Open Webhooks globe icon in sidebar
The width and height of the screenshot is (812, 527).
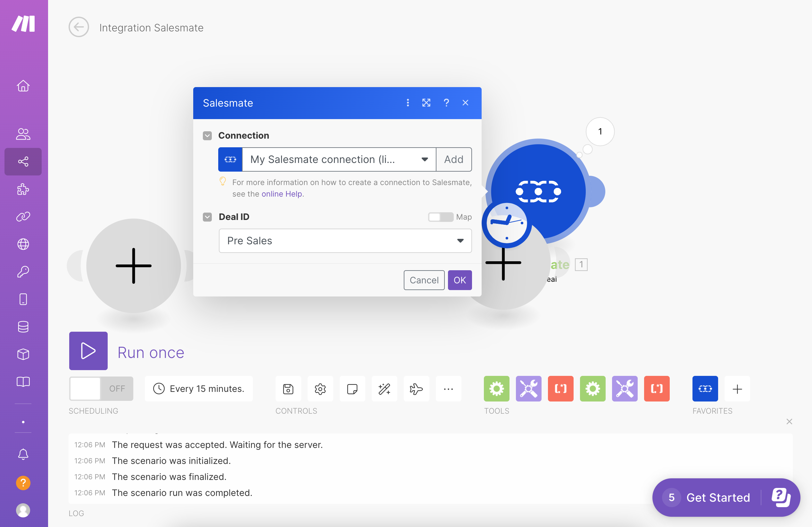pos(23,244)
